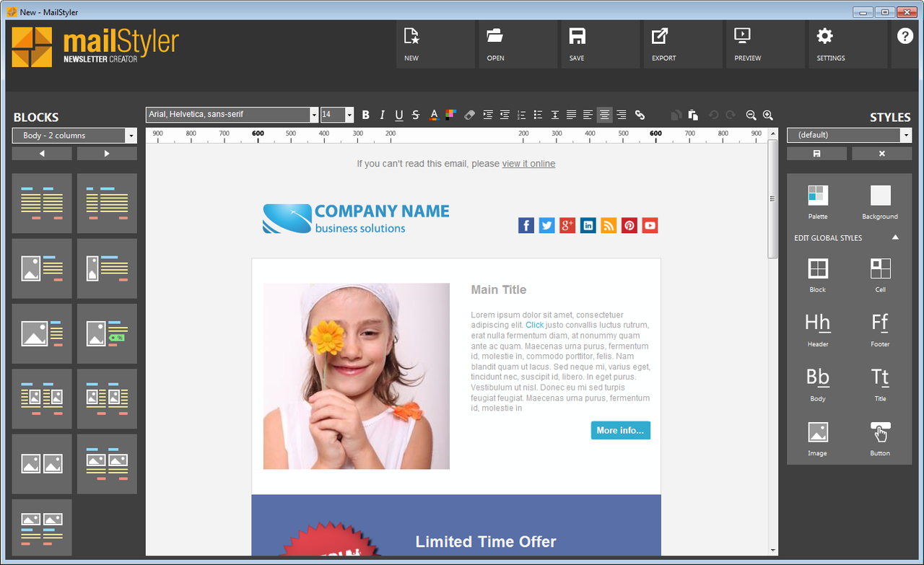This screenshot has width=924, height=565.
Task: Toggle align right
Action: tap(622, 115)
